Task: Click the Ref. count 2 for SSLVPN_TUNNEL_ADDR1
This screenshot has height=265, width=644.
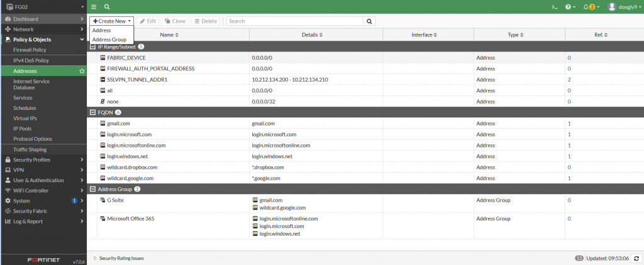Action: click(569, 80)
